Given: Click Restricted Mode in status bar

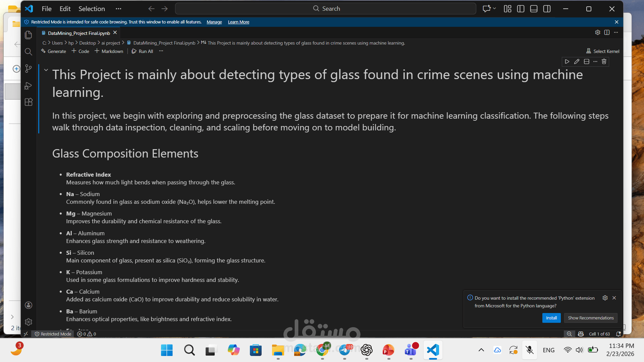Looking at the screenshot, I should (53, 334).
